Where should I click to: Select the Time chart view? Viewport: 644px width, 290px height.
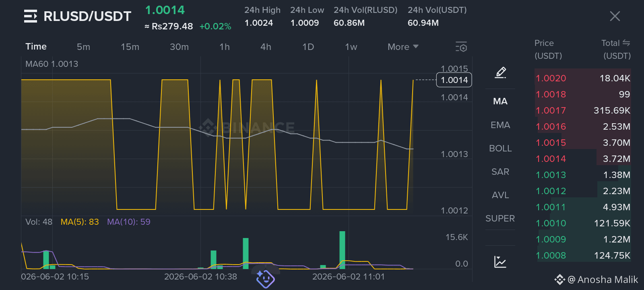point(36,46)
